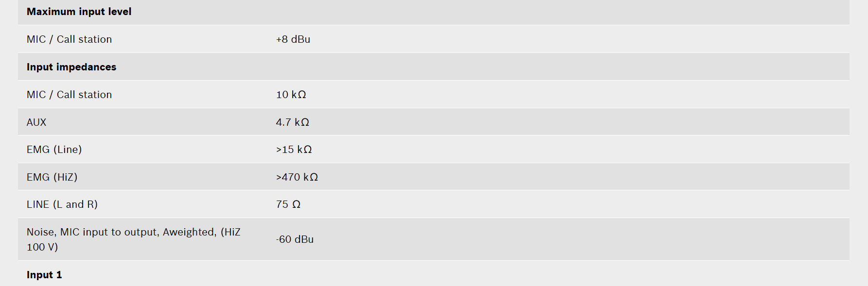Select the Input 1 section heading
868x286 pixels.
tap(44, 275)
